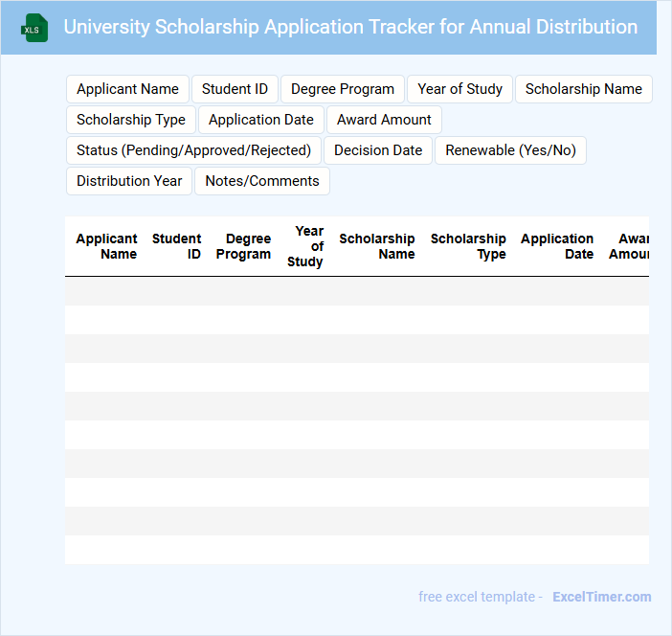The height and width of the screenshot is (636, 672).
Task: Select the Year of Study tag
Action: tap(459, 89)
